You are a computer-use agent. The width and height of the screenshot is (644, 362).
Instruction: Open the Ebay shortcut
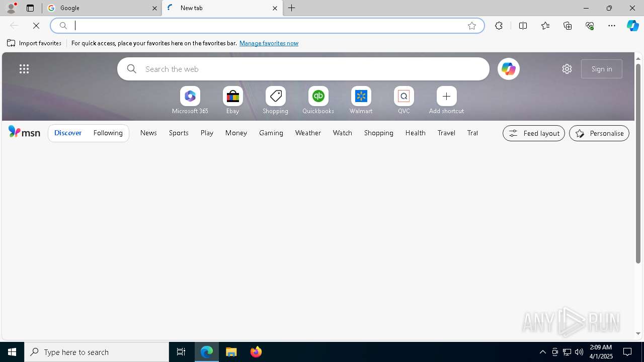tap(232, 101)
